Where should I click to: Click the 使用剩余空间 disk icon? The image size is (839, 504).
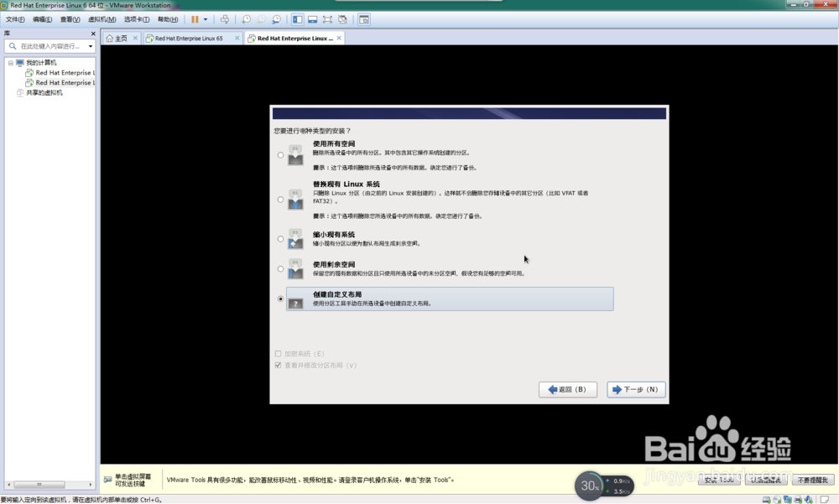pos(295,269)
